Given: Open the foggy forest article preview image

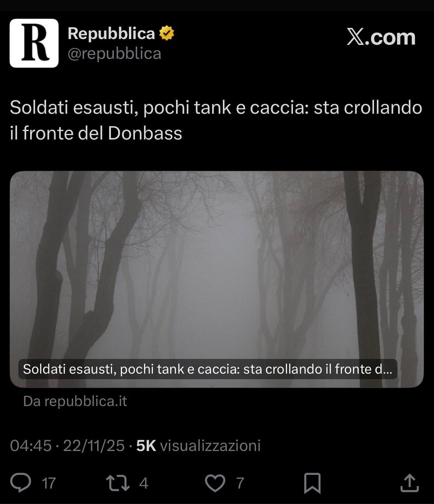Looking at the screenshot, I should coord(217,279).
